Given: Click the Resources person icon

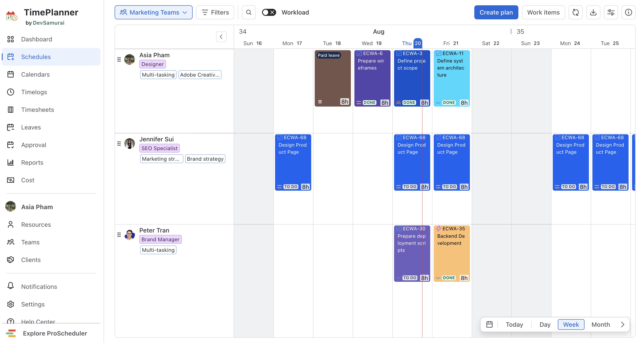Looking at the screenshot, I should click(11, 225).
